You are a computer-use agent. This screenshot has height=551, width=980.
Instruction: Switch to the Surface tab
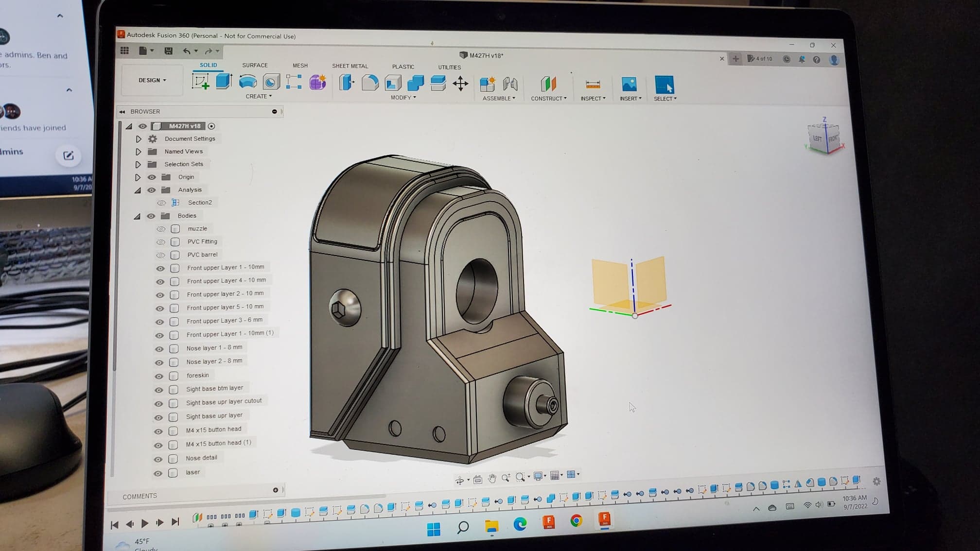[x=255, y=65]
